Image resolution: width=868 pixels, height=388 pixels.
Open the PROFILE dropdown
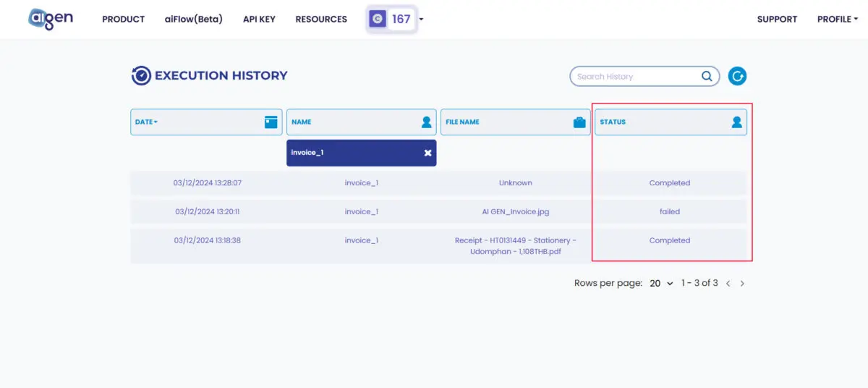tap(837, 20)
